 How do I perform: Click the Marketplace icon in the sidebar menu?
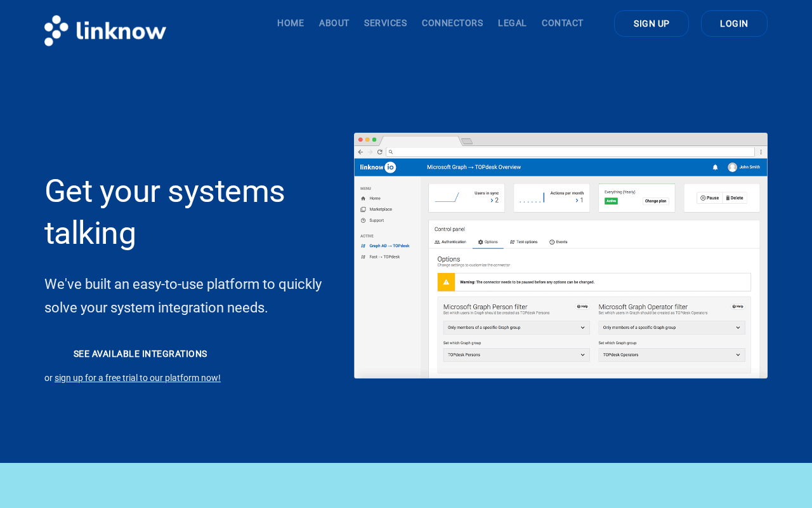[x=363, y=209]
